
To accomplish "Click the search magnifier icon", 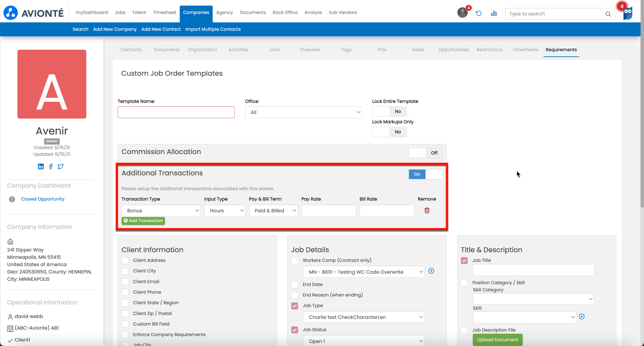I will point(608,14).
